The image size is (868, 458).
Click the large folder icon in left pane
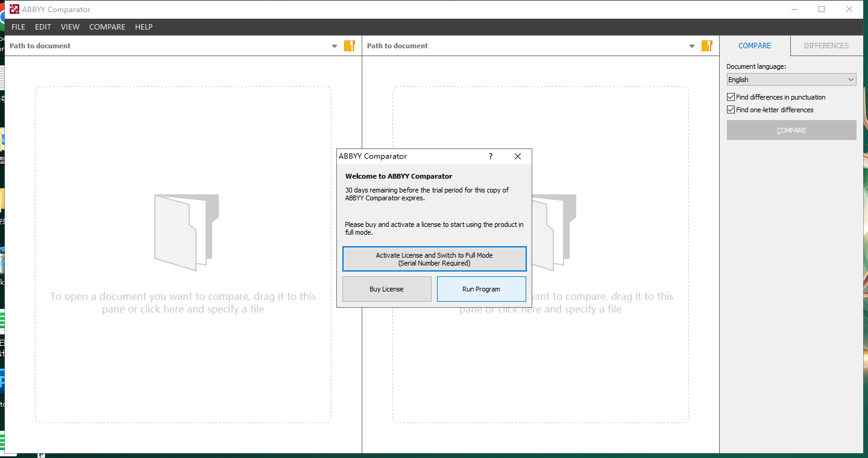tap(186, 232)
